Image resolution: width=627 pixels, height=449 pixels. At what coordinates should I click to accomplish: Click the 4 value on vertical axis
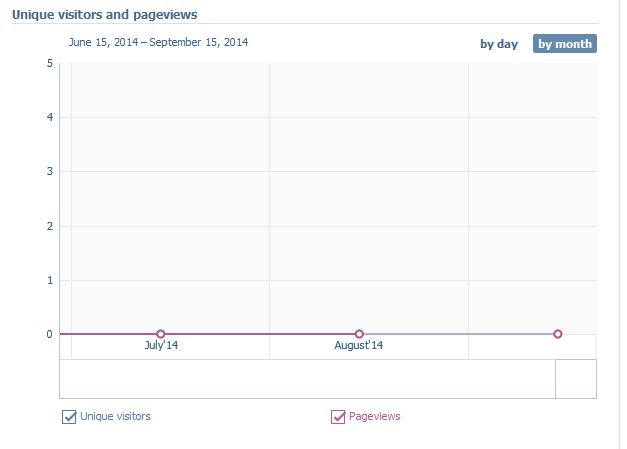[49, 118]
